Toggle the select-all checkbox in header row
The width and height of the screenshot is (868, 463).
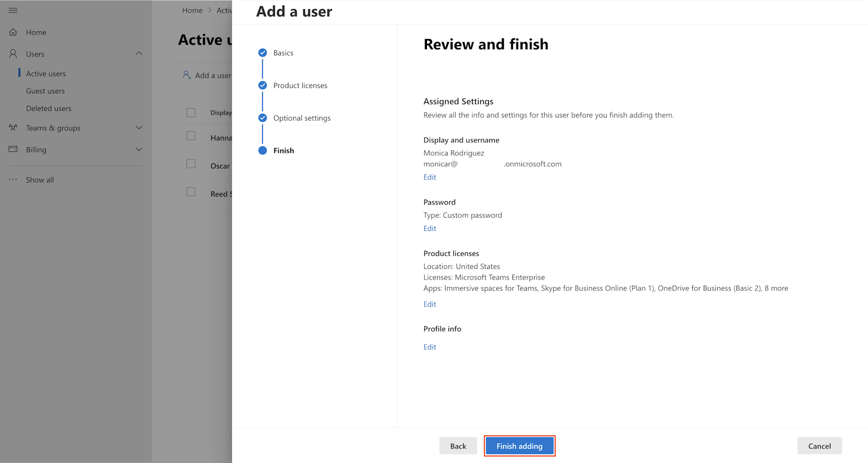tap(191, 113)
